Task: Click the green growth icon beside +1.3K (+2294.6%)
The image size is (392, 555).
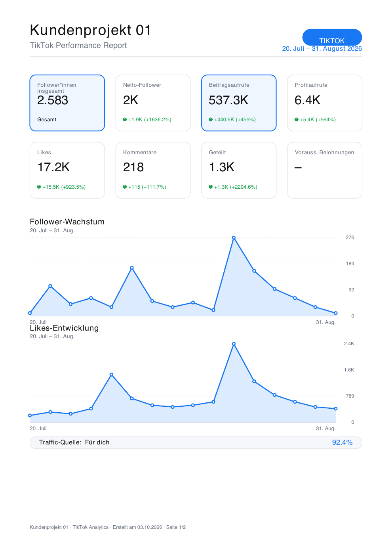Action: tap(211, 187)
